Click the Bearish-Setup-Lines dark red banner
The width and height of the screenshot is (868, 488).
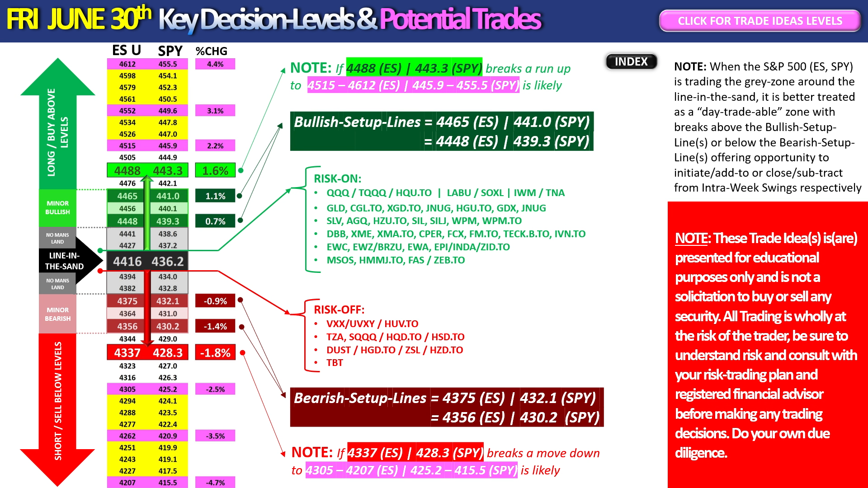pos(447,407)
